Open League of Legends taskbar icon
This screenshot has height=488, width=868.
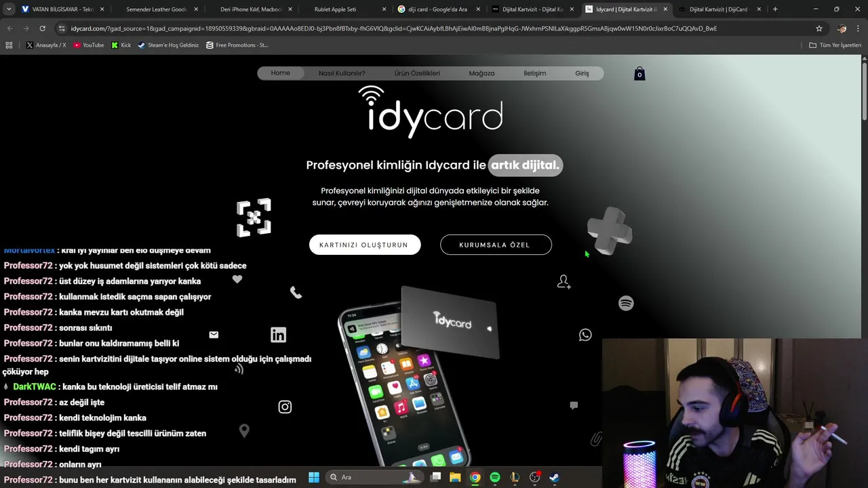(515, 477)
